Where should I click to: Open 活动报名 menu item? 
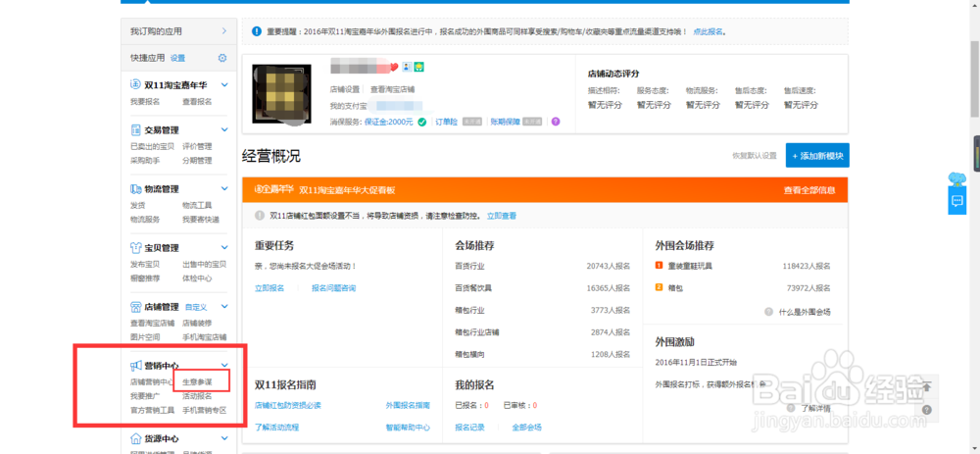pyautogui.click(x=197, y=396)
